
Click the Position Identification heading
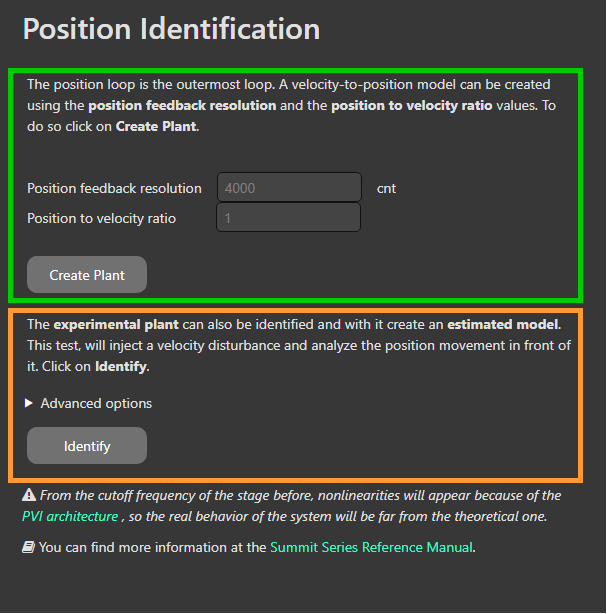coord(171,28)
